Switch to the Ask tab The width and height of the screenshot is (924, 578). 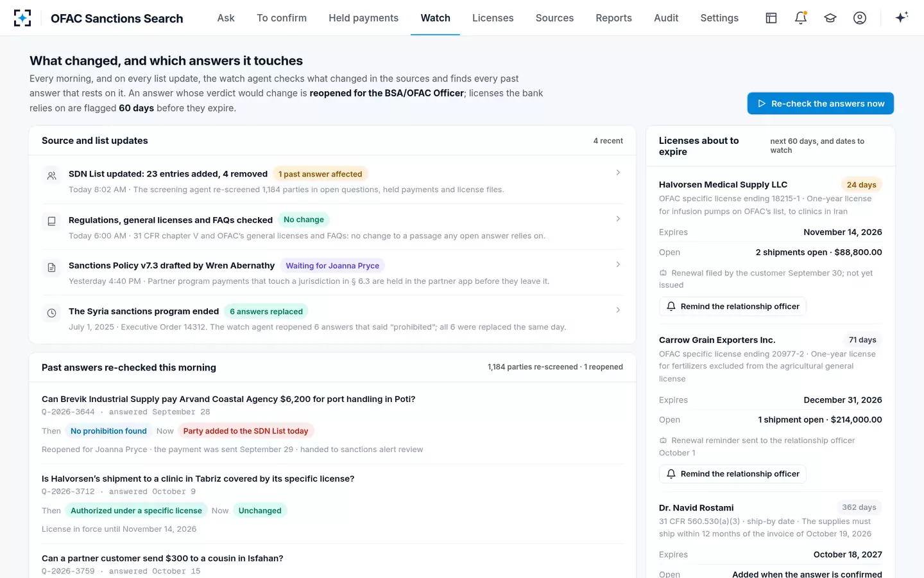pyautogui.click(x=226, y=18)
